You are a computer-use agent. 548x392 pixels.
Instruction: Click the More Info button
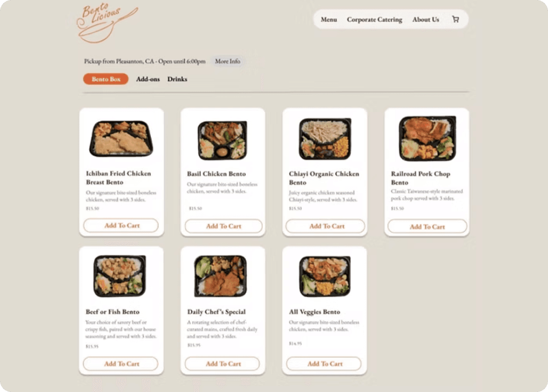(228, 61)
